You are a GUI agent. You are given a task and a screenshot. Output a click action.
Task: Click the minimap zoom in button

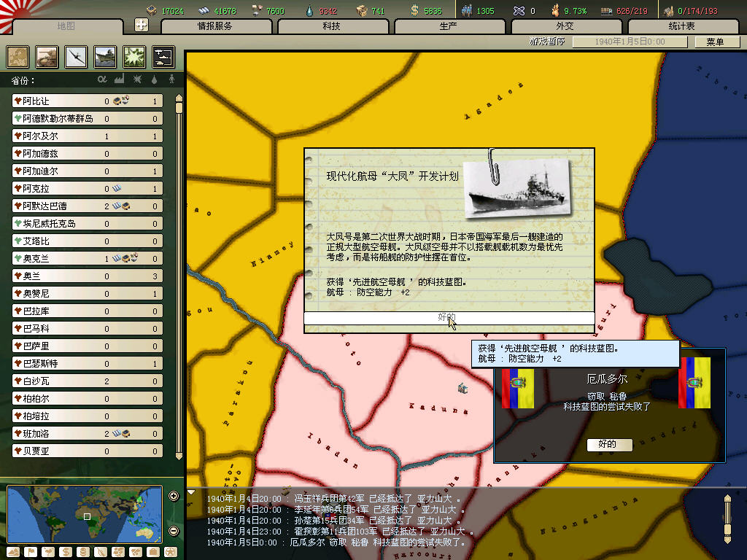(174, 497)
